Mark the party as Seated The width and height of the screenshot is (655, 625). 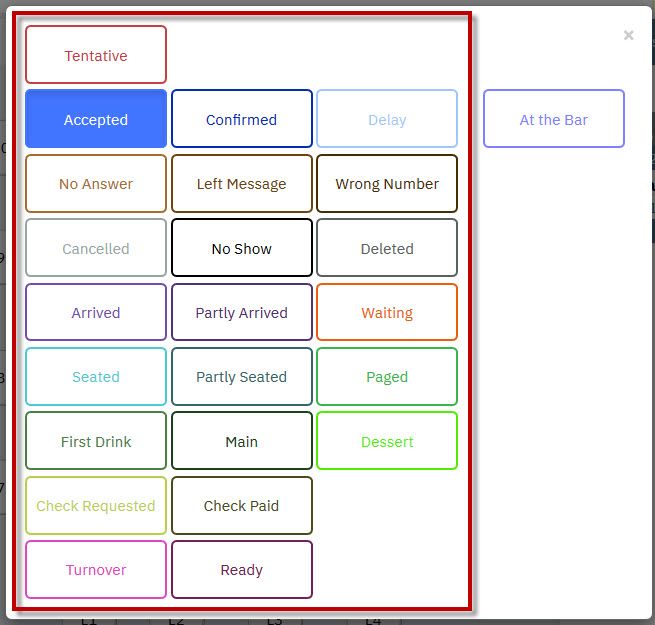[x=96, y=376]
